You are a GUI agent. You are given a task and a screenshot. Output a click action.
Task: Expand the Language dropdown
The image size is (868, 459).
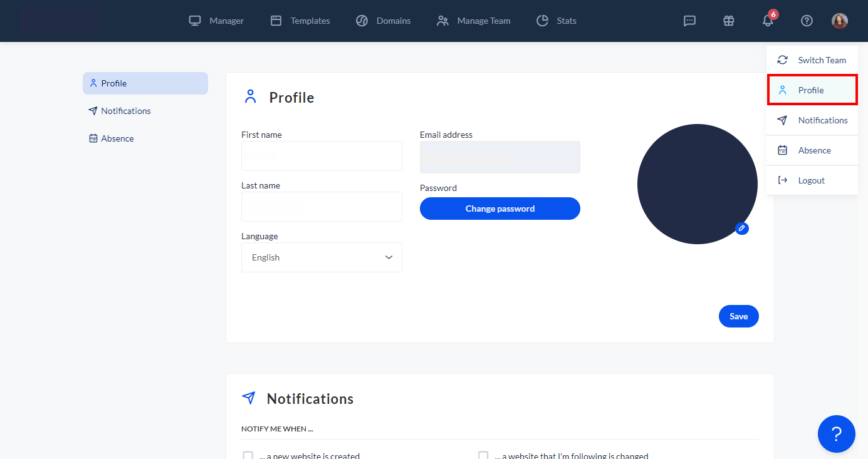point(322,257)
